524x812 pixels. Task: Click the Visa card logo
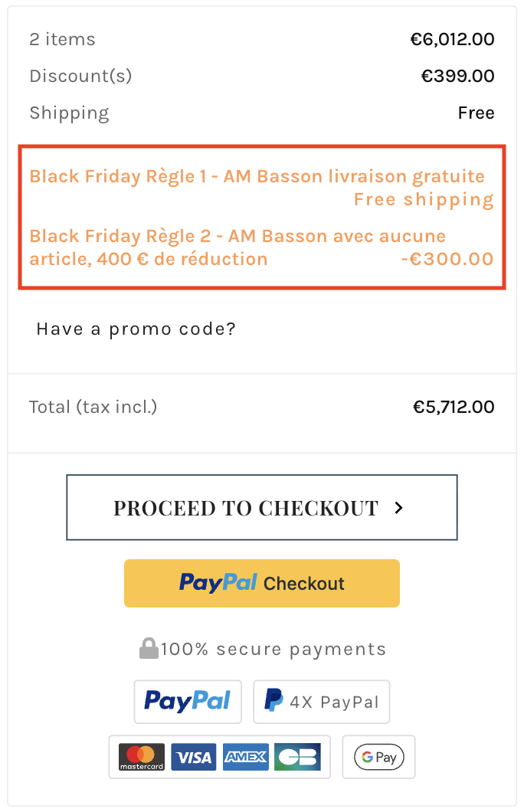click(x=193, y=757)
